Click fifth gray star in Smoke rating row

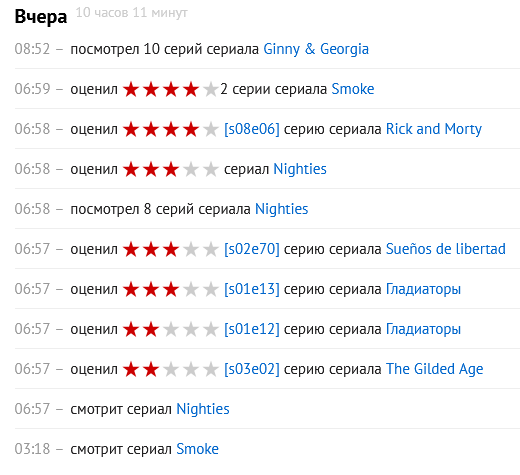click(211, 89)
